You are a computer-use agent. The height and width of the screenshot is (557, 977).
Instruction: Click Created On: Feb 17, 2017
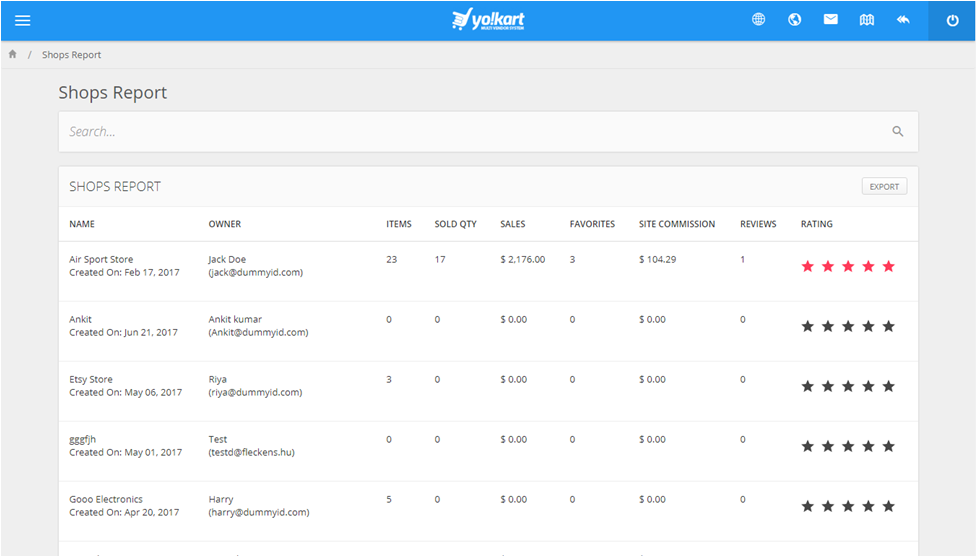(124, 272)
